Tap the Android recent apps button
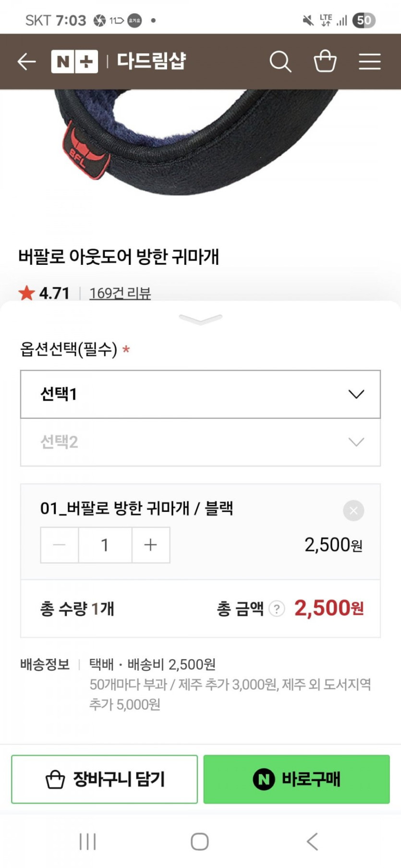 88,842
